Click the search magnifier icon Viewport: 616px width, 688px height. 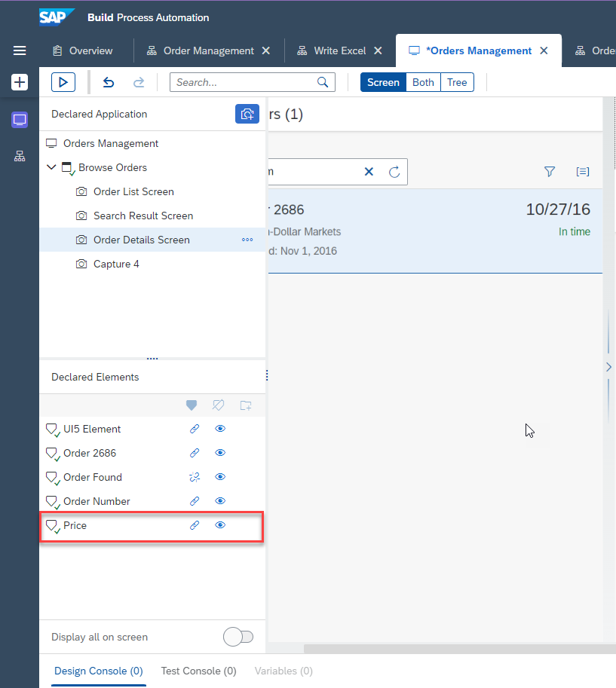point(323,82)
